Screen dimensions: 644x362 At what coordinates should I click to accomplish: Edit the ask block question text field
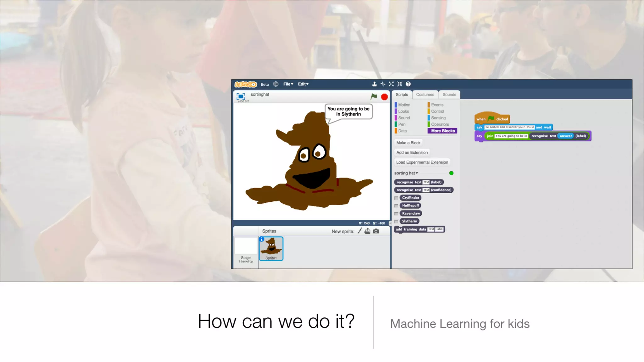[509, 127]
